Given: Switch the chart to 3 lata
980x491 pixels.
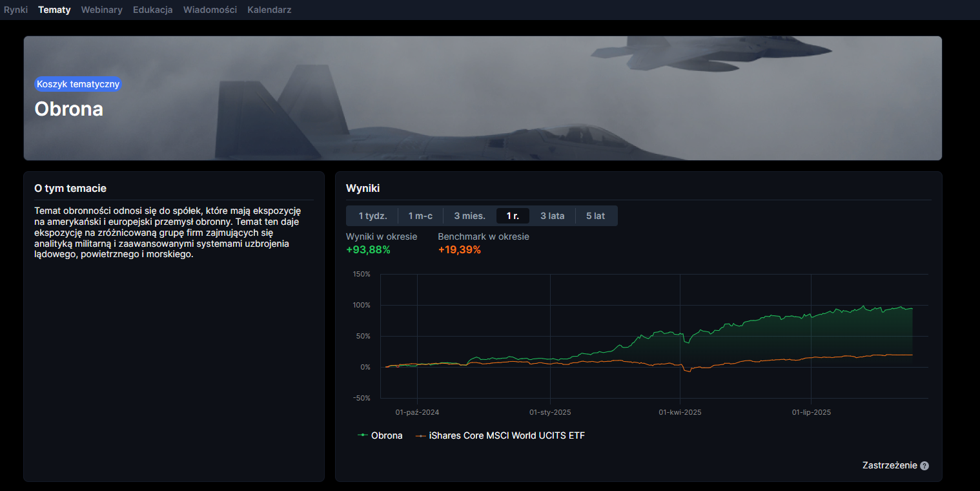Looking at the screenshot, I should coord(552,216).
